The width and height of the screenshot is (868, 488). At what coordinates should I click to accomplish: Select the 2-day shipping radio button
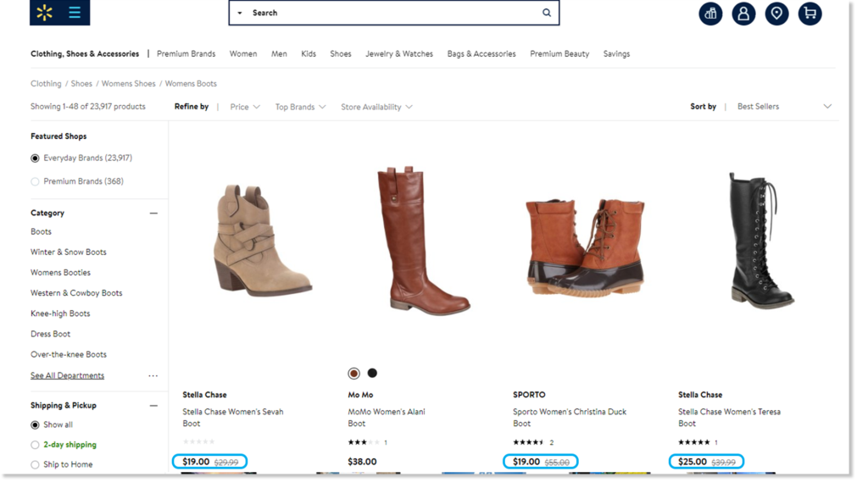click(x=35, y=445)
